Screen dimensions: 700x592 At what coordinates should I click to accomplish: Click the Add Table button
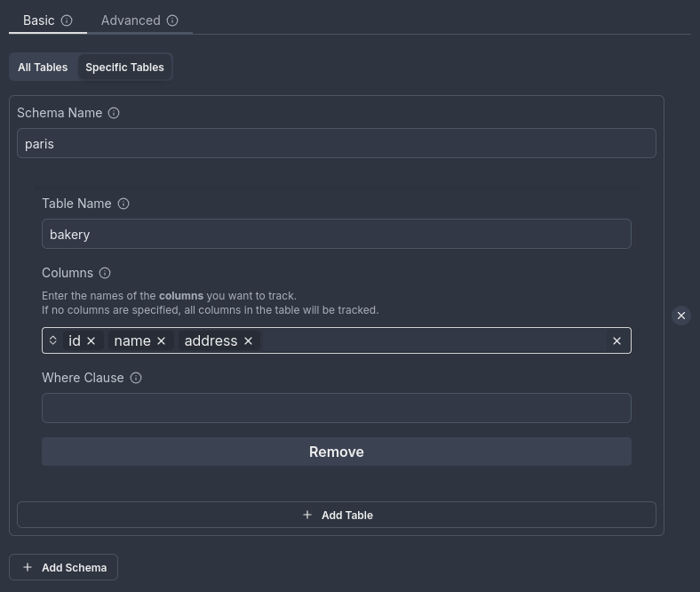pyautogui.click(x=337, y=515)
